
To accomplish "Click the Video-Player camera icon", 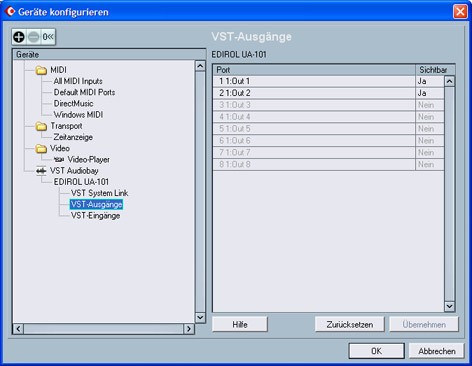I will click(x=59, y=160).
